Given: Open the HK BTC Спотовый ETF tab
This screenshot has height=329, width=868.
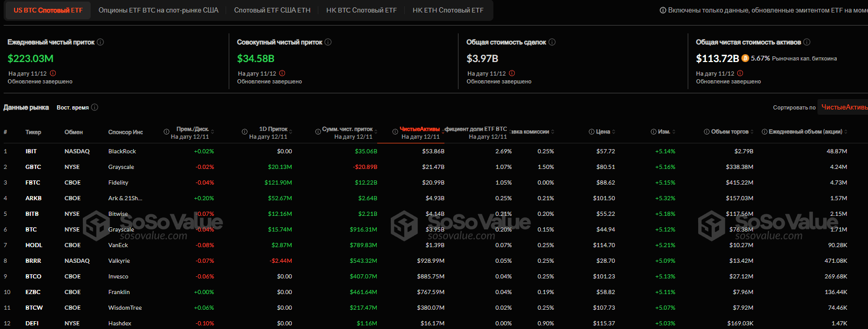Looking at the screenshot, I should (x=361, y=10).
